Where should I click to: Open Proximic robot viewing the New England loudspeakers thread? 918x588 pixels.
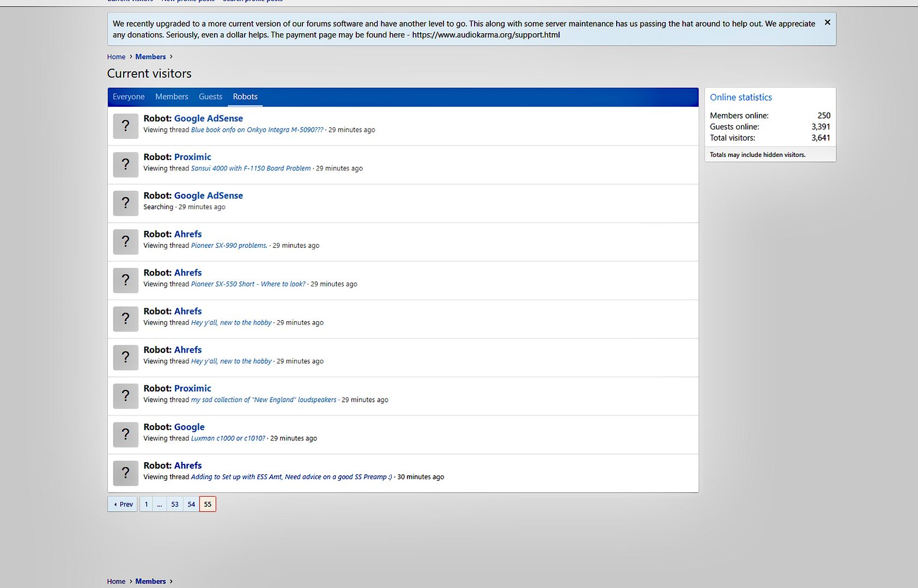192,388
